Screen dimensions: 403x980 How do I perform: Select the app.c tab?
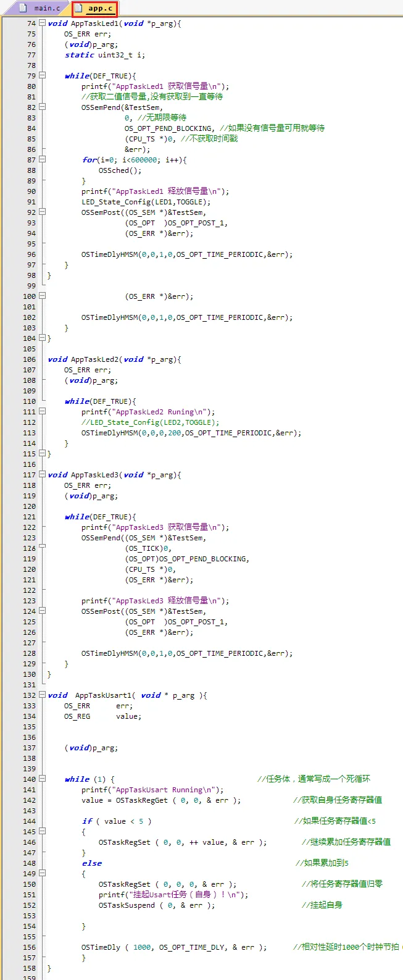[x=100, y=8]
